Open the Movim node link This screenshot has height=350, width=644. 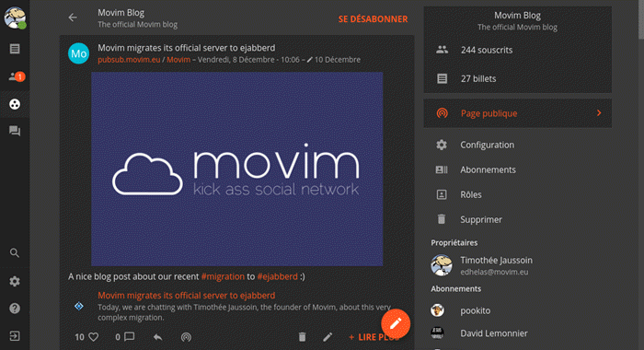(178, 60)
